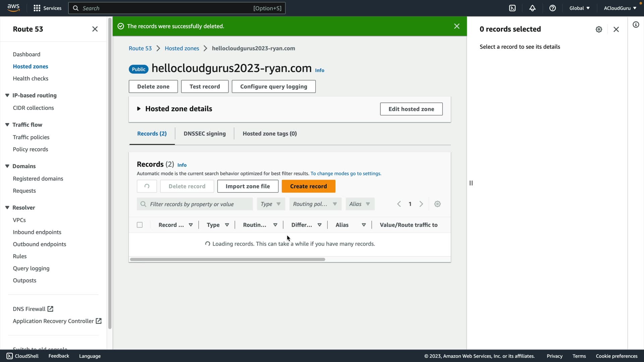Click the Services grid icon
Viewport: 644px width, 362px height.
tap(37, 8)
